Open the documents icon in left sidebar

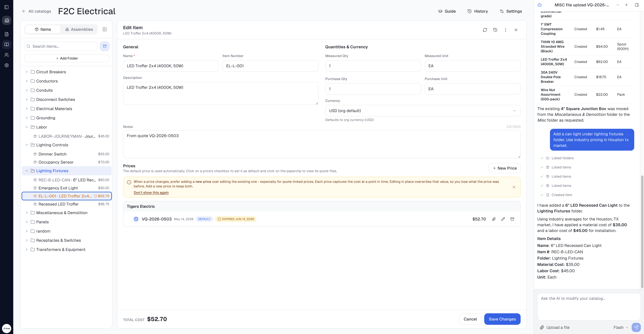coord(6,34)
